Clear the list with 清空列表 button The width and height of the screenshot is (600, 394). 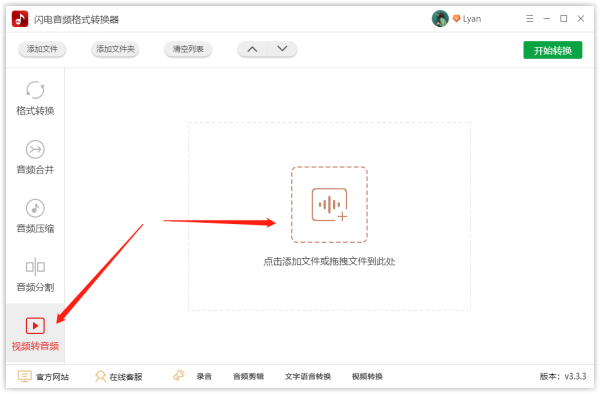[188, 49]
